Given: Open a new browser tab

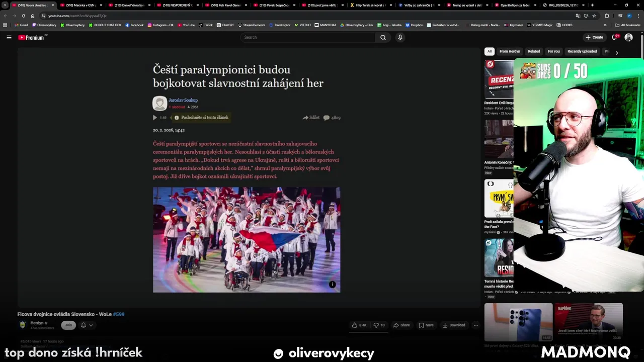Looking at the screenshot, I should (x=592, y=5).
